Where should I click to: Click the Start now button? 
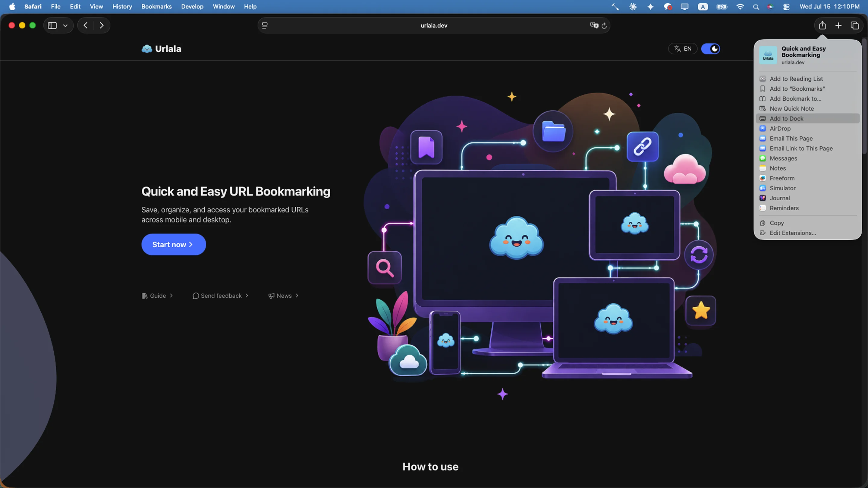pyautogui.click(x=174, y=245)
